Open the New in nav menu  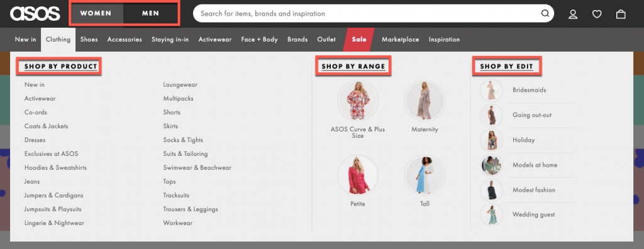(25, 40)
